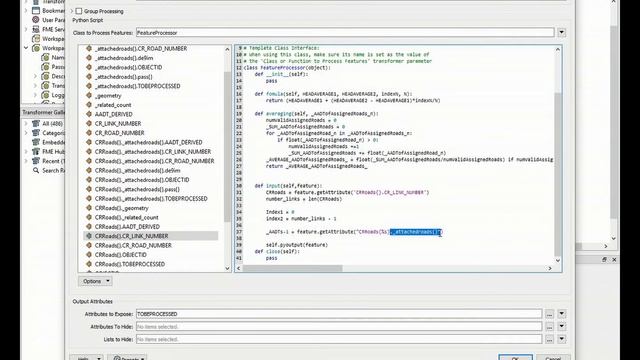Open the Options dropdown button
This screenshot has height=360, width=640.
(95, 281)
